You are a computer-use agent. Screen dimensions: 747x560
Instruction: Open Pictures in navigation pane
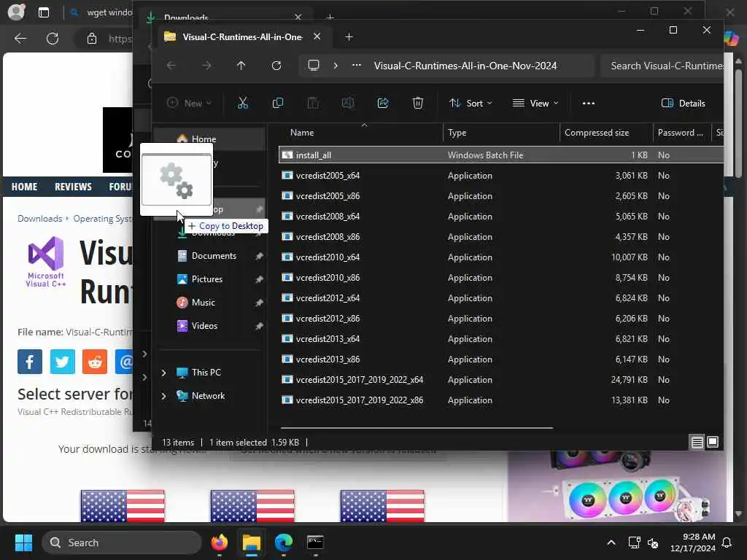click(x=206, y=279)
